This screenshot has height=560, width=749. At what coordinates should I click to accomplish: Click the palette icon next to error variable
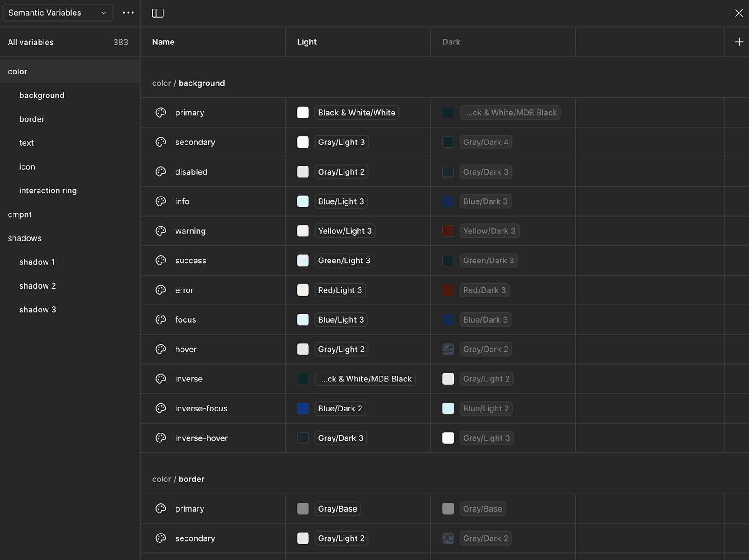click(160, 290)
